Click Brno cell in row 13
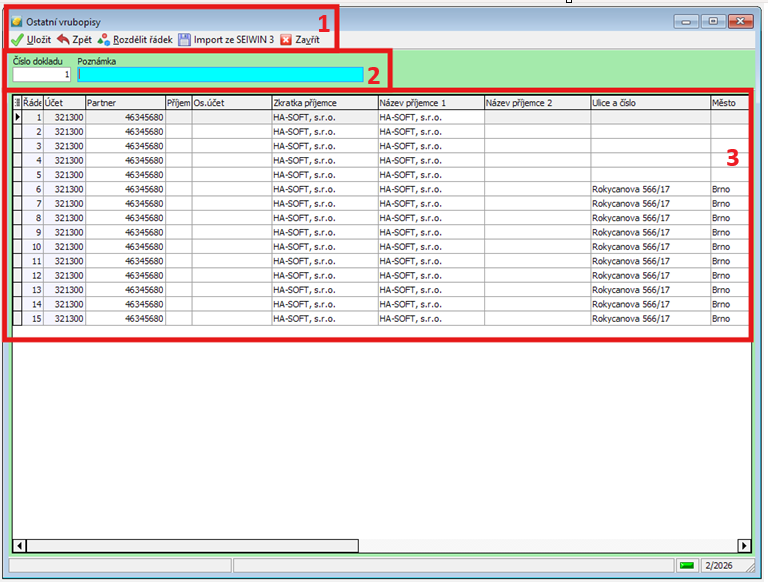Screen dimensions: 768x582 click(x=730, y=290)
